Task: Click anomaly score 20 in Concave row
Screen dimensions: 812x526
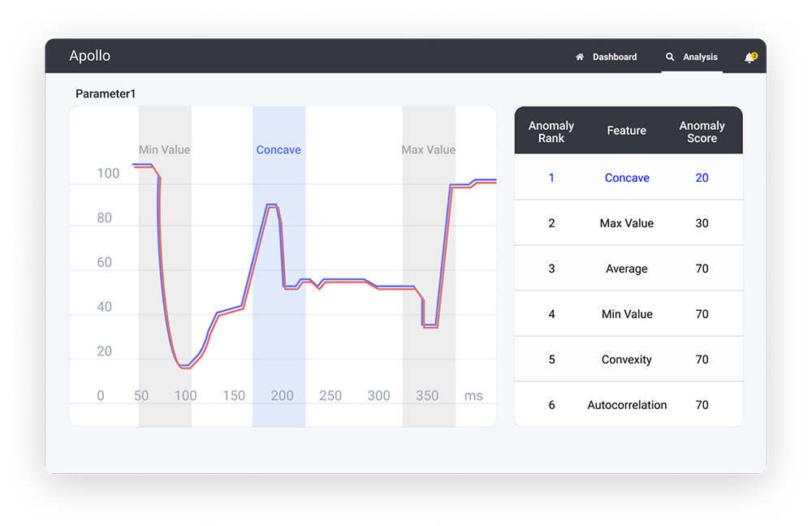Action: tap(702, 178)
